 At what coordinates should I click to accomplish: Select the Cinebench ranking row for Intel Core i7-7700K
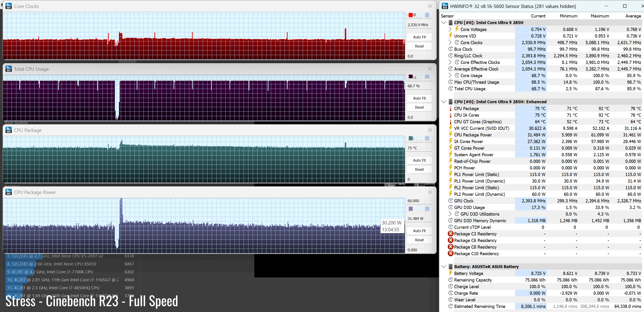point(71,272)
